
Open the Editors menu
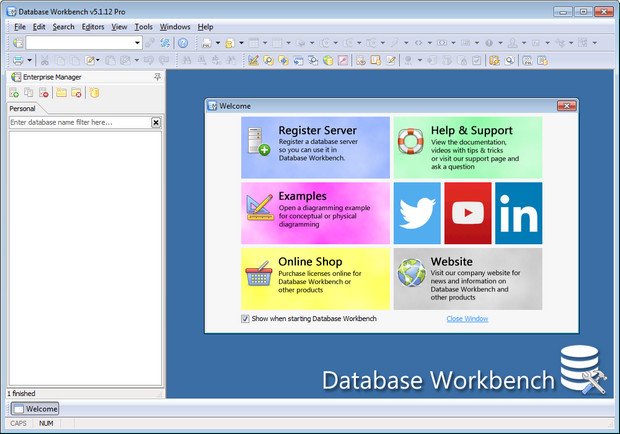click(x=93, y=27)
